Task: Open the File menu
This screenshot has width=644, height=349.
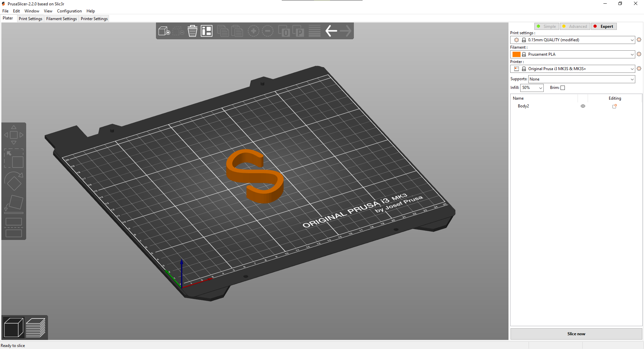Action: pyautogui.click(x=5, y=11)
